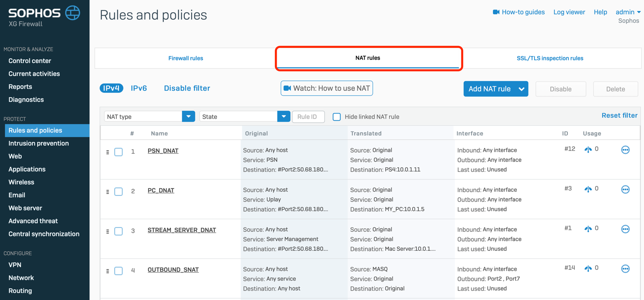Tick the OUTBOUND_SNAT rule checkbox
This screenshot has height=300, width=644.
pos(119,271)
